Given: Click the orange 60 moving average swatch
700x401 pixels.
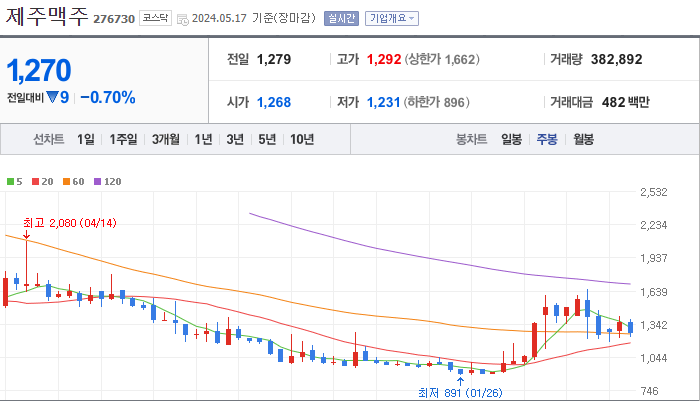Looking at the screenshot, I should tap(67, 181).
